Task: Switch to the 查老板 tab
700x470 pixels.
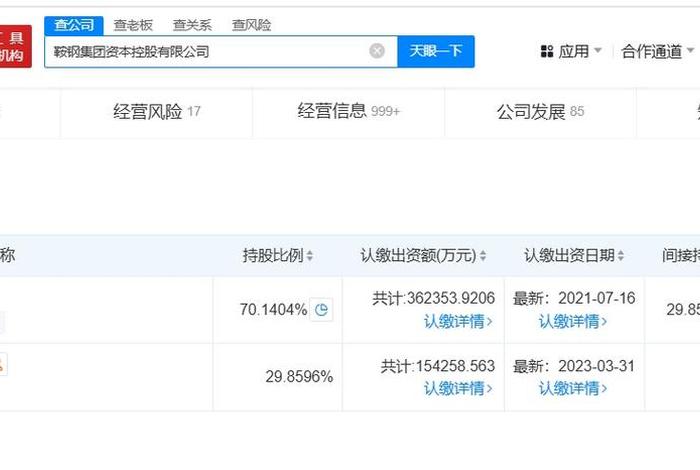Action: tap(133, 25)
